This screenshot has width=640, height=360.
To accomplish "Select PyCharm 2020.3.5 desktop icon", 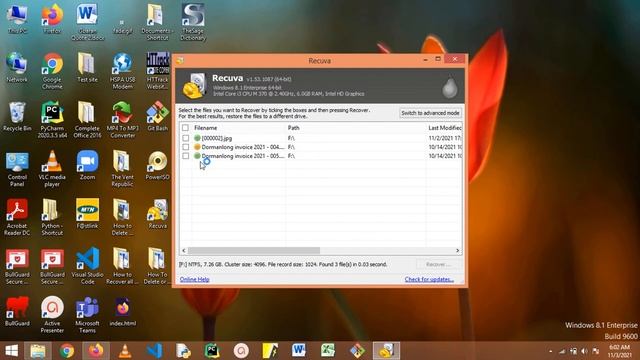I will pyautogui.click(x=52, y=120).
